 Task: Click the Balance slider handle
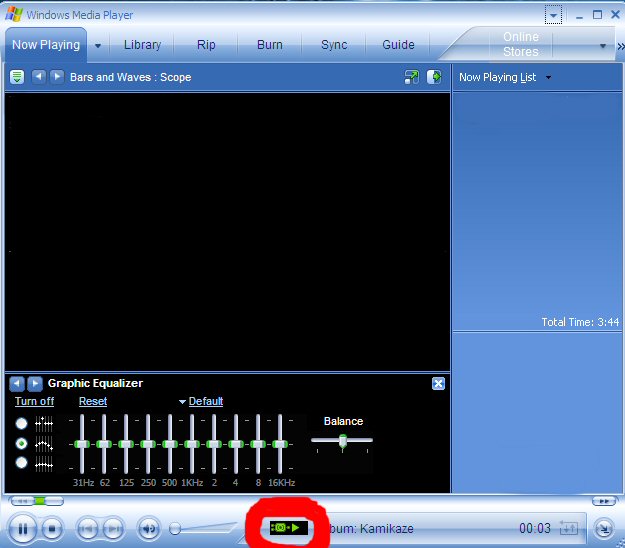[342, 440]
